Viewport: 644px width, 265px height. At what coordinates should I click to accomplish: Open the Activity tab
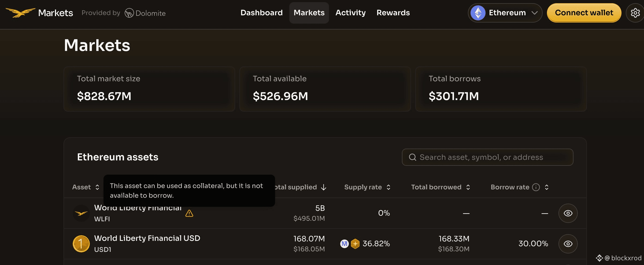(x=350, y=13)
